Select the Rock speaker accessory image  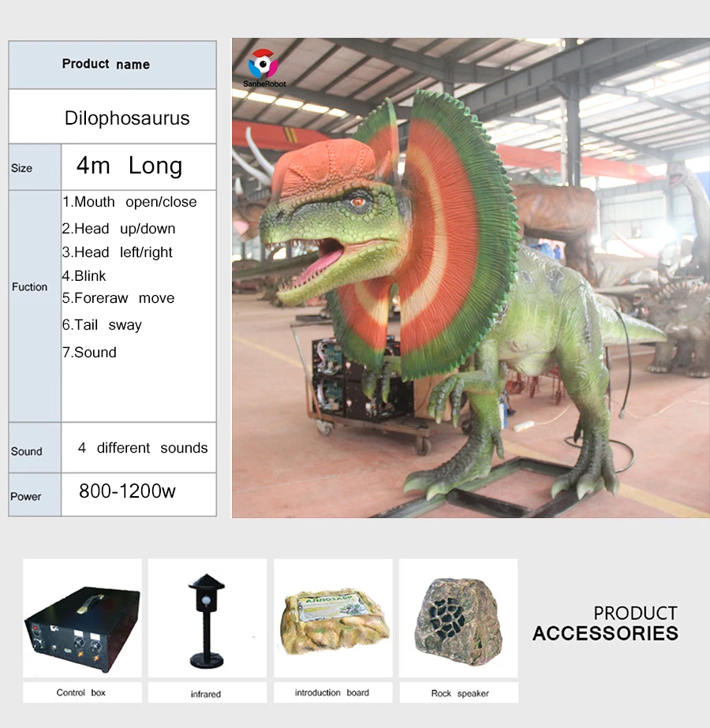tap(458, 618)
